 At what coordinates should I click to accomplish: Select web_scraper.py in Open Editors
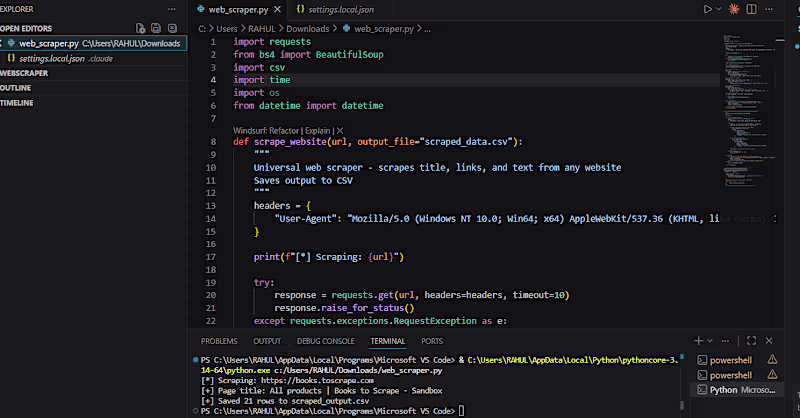[x=94, y=43]
